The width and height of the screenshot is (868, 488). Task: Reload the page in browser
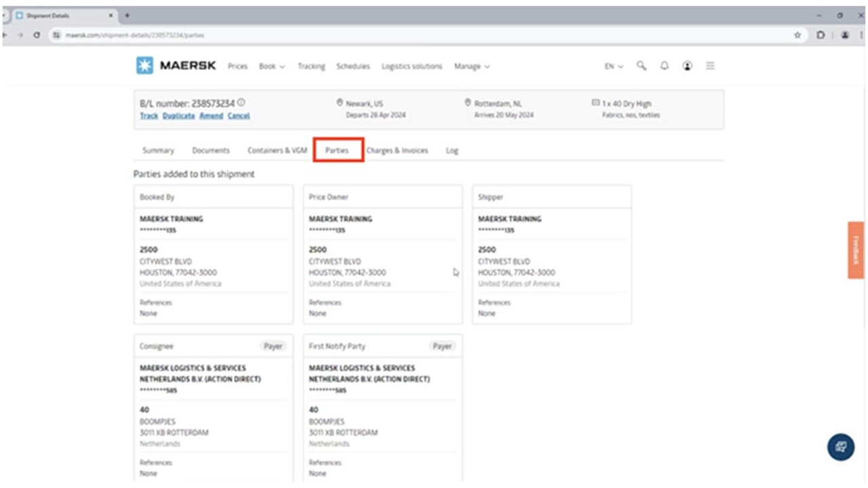(37, 35)
